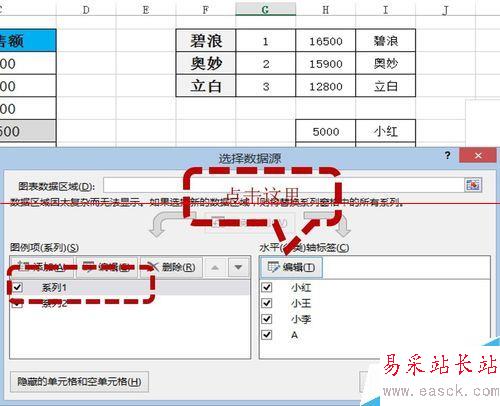Toggle the A axis label checkbox

point(267,335)
